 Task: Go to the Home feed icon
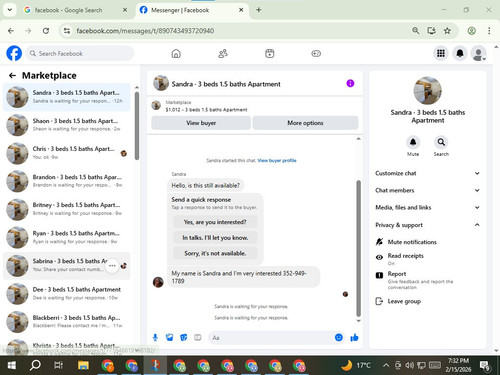click(176, 53)
